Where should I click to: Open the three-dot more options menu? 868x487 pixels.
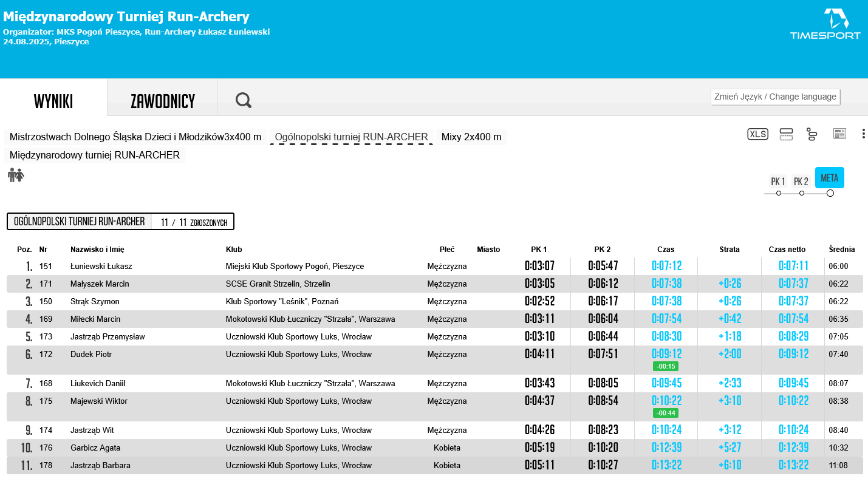863,134
